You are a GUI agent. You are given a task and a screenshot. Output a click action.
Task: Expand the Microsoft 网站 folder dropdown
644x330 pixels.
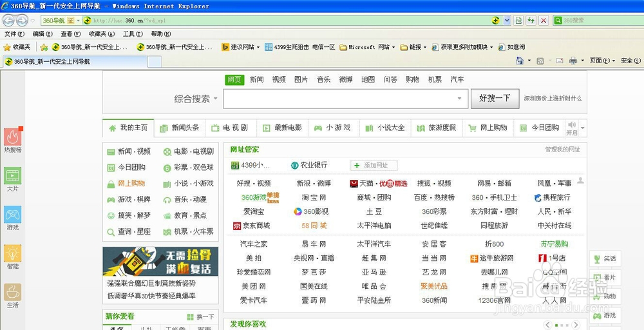[393, 47]
